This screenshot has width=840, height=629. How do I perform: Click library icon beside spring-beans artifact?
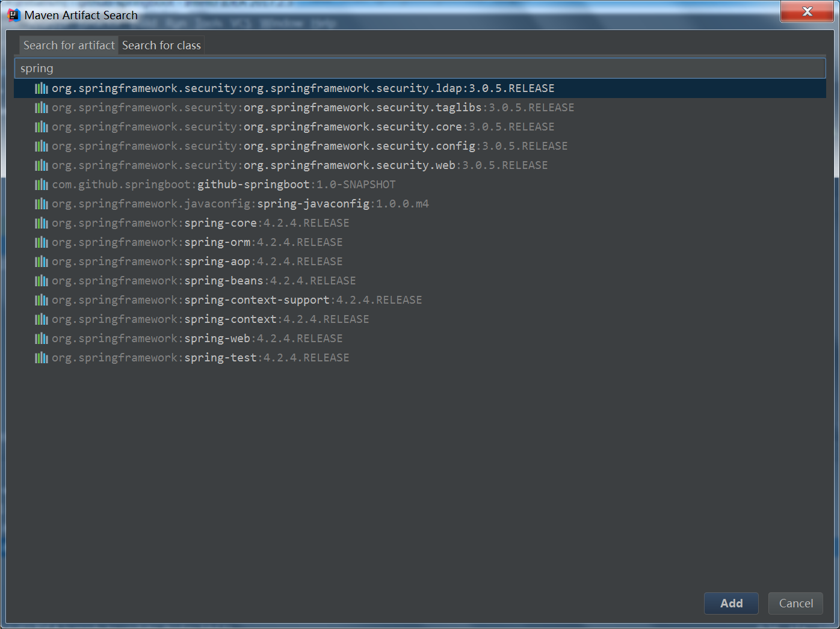42,281
